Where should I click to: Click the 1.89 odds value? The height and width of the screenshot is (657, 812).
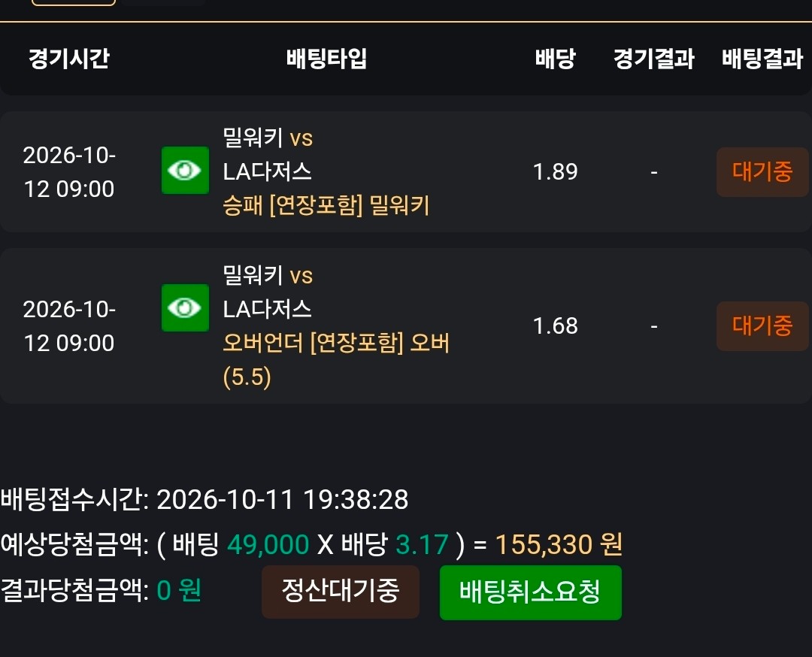tap(555, 172)
